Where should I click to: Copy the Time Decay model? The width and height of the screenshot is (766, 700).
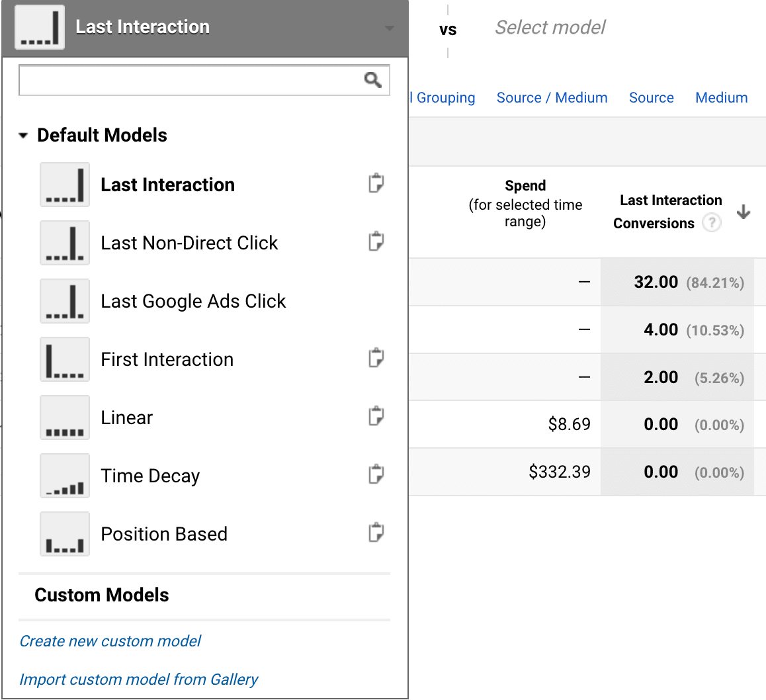tap(376, 474)
